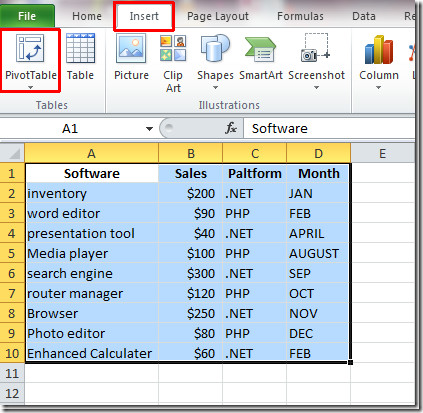Select the inventory cell
This screenshot has width=423, height=413.
click(92, 193)
